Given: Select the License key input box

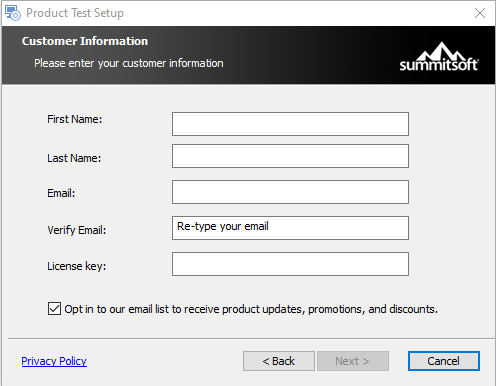Looking at the screenshot, I should point(290,264).
